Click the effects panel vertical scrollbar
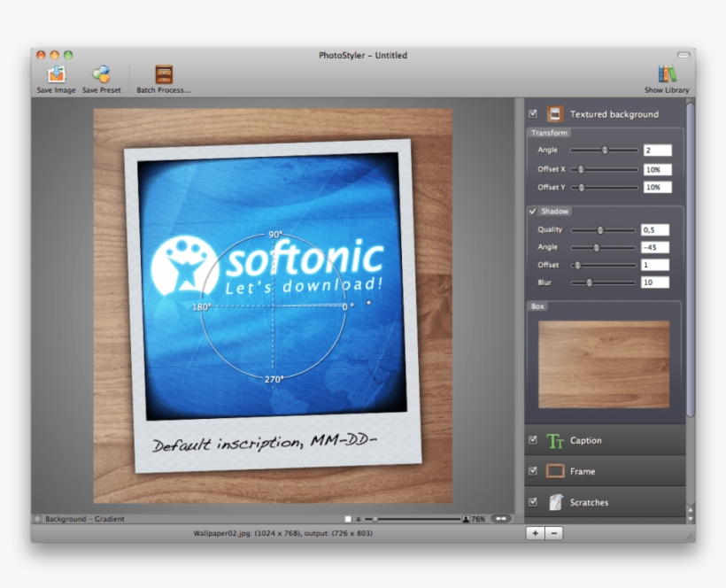The width and height of the screenshot is (726, 588). point(691,259)
